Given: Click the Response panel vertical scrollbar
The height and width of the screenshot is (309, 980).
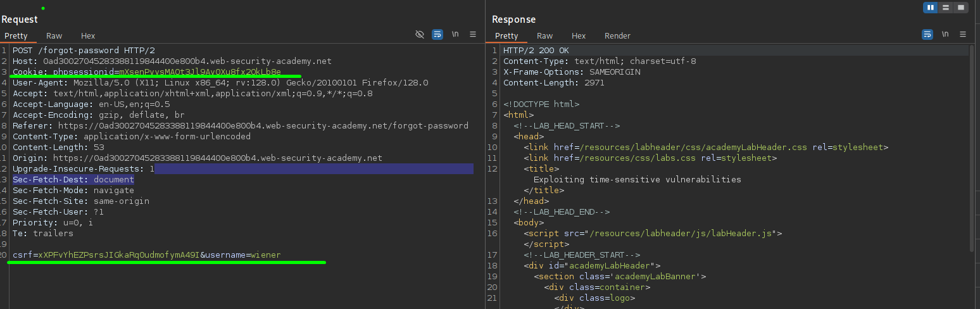Looking at the screenshot, I should click(x=971, y=146).
